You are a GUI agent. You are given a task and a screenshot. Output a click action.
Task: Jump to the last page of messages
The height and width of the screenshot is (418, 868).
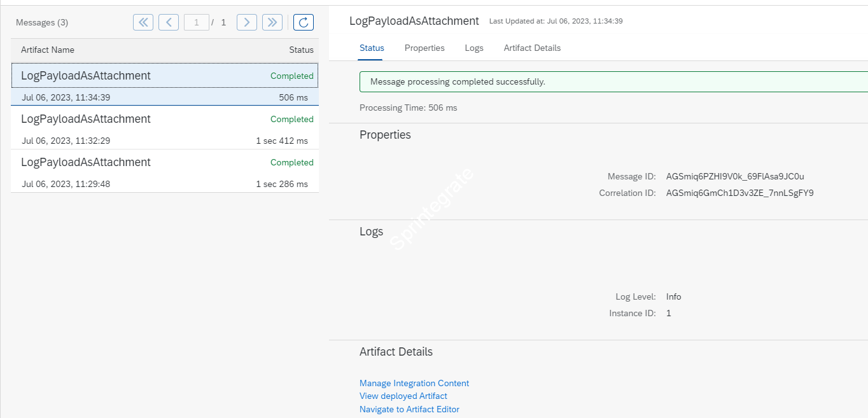[x=272, y=22]
